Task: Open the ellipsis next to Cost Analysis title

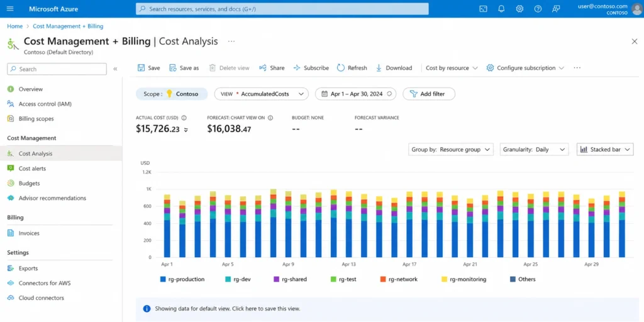Action: [231, 41]
